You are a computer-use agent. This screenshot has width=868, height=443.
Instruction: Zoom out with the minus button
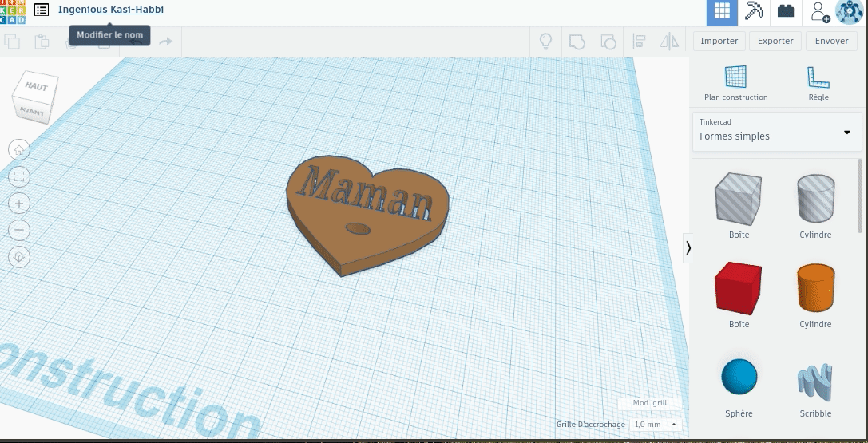[19, 230]
